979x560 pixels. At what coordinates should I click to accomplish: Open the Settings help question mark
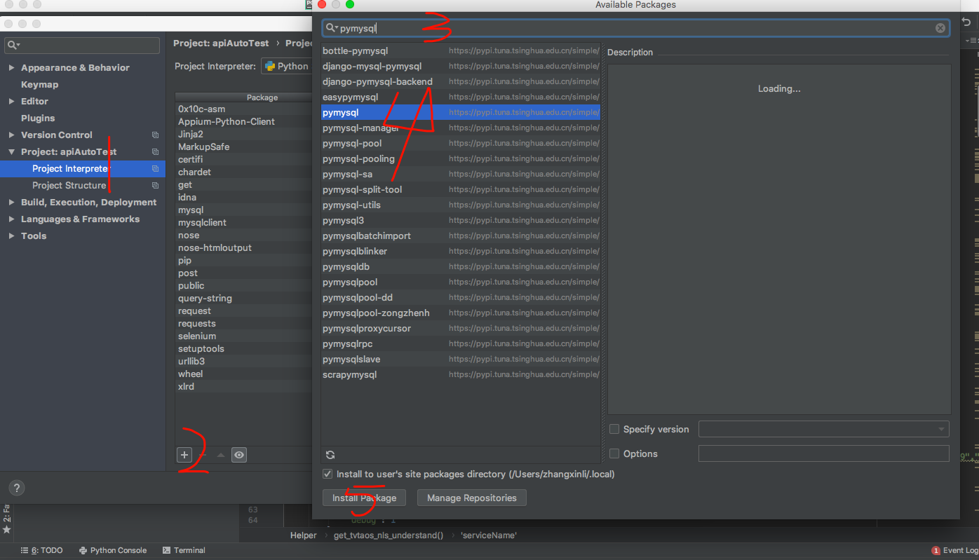point(18,489)
